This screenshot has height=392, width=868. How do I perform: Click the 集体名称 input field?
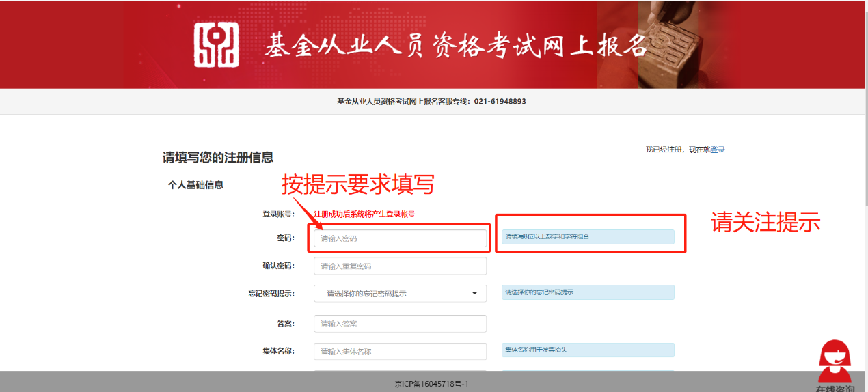400,351
